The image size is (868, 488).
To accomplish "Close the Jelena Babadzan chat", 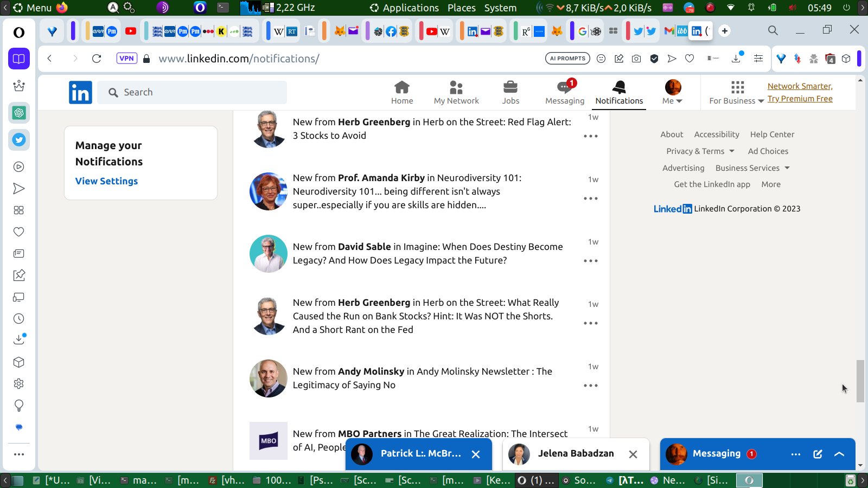I will pos(633,454).
